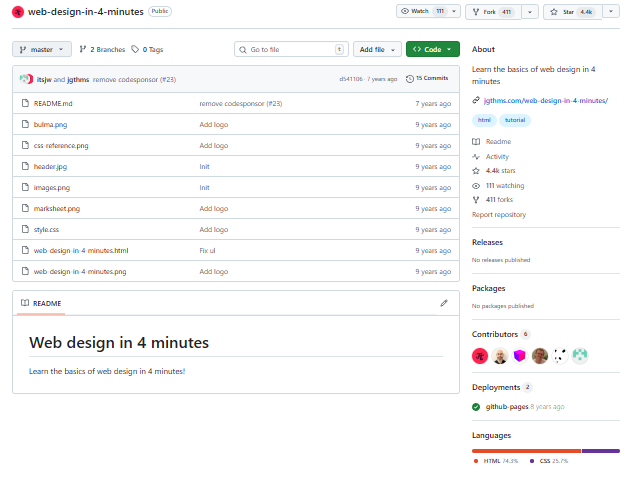Open the jgthms author link in the commit row
The width and height of the screenshot is (635, 484).
(78, 79)
